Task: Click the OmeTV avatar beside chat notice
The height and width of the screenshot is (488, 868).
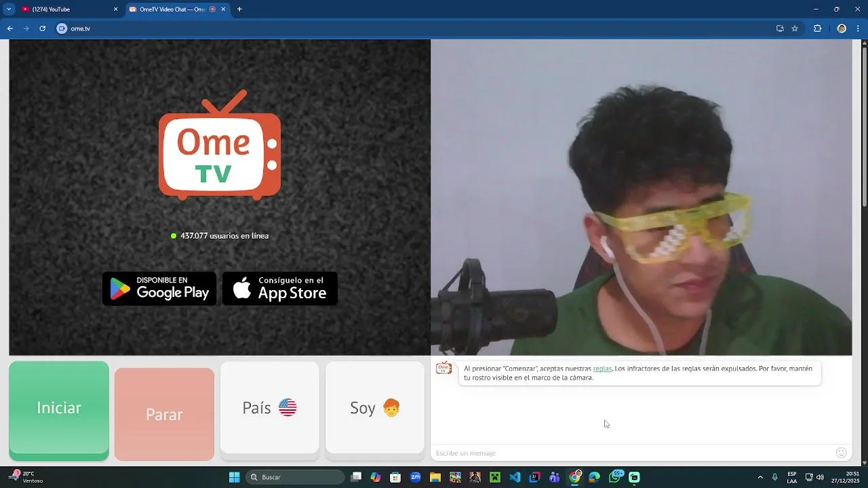Action: 444,369
